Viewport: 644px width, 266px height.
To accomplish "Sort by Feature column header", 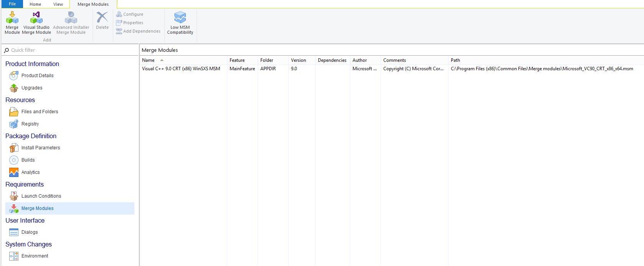I will (242, 60).
